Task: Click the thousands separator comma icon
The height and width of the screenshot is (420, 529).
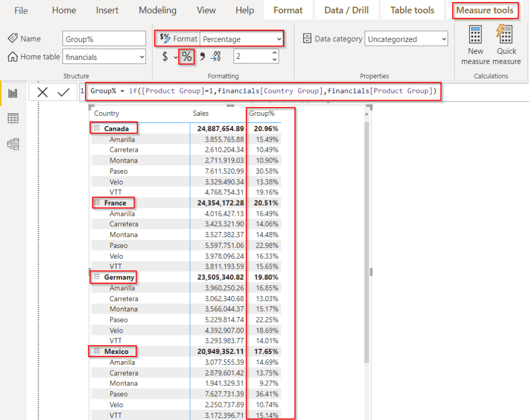Action: click(202, 56)
